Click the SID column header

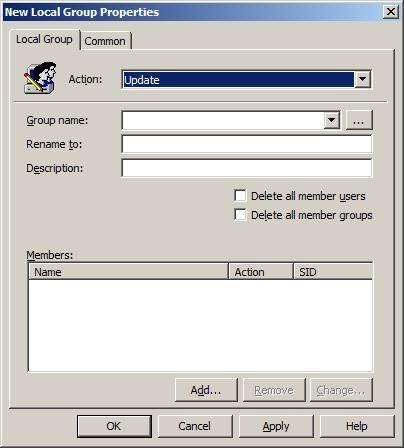[x=333, y=272]
